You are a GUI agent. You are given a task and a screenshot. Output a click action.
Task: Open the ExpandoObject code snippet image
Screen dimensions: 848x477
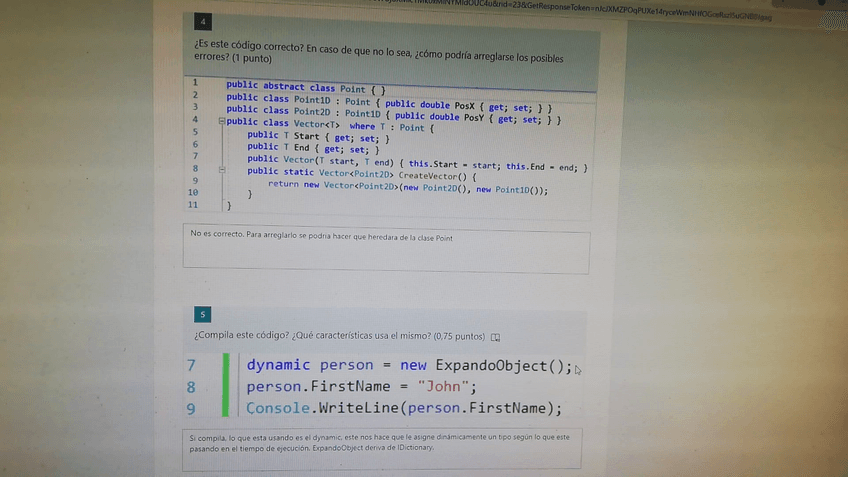pyautogui.click(x=382, y=386)
